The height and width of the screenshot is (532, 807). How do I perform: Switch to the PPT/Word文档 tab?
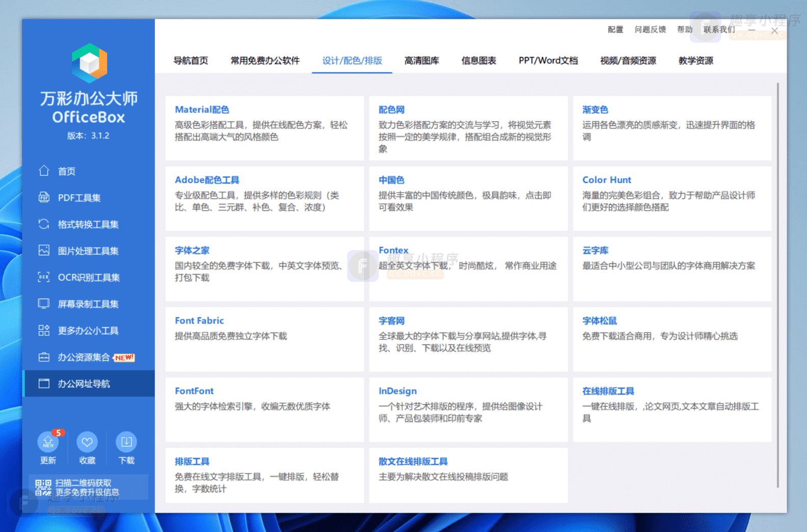(549, 61)
